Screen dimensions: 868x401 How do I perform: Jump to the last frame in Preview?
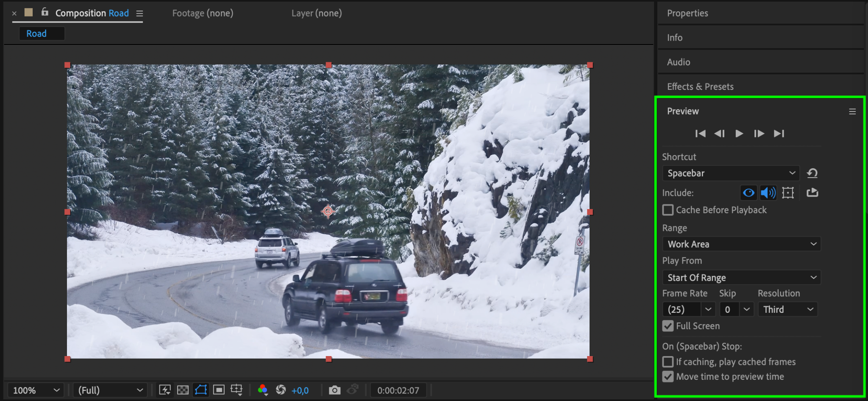tap(779, 134)
